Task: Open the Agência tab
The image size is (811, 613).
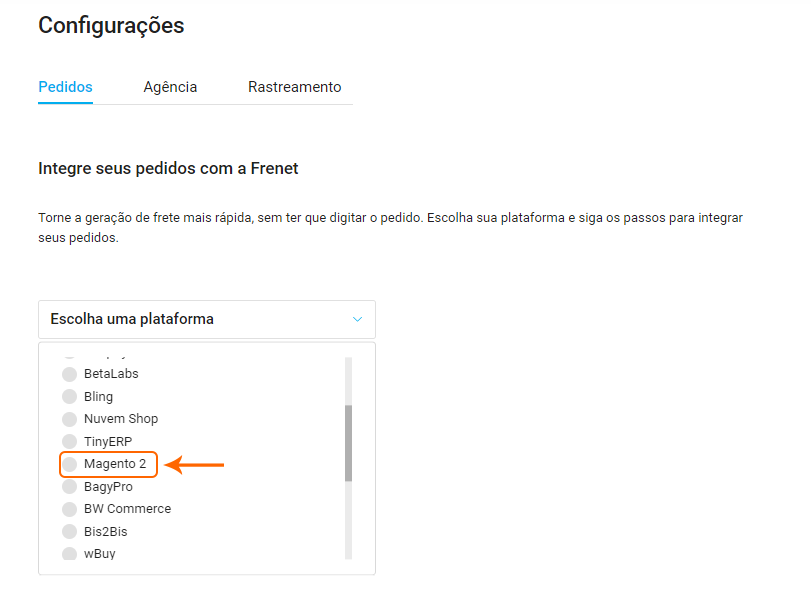Action: [x=170, y=87]
